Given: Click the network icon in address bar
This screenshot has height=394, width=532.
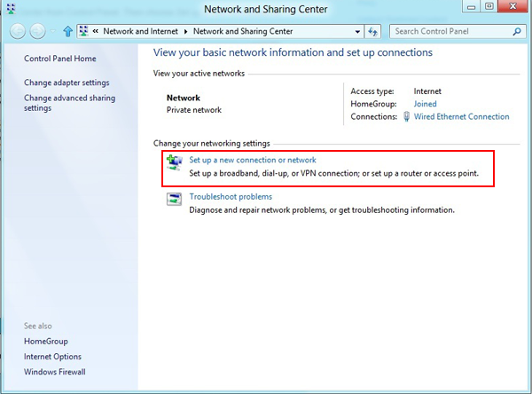Looking at the screenshot, I should tap(83, 31).
